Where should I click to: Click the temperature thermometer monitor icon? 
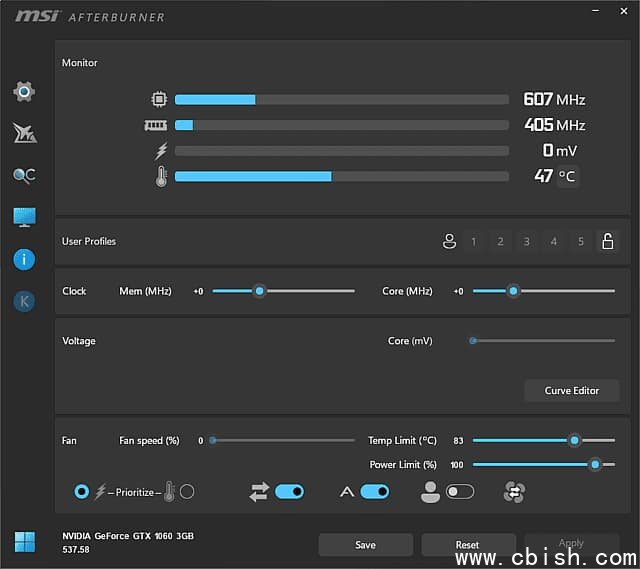click(161, 176)
